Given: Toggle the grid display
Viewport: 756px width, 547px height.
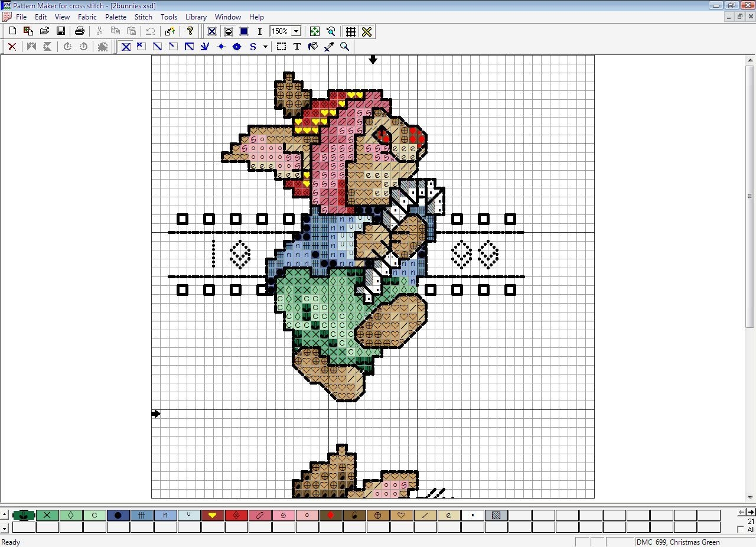Looking at the screenshot, I should pyautogui.click(x=350, y=31).
